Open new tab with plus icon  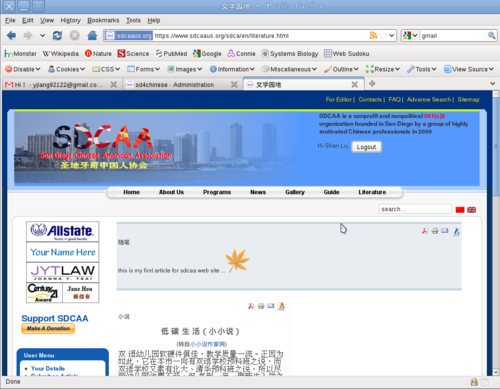[372, 84]
